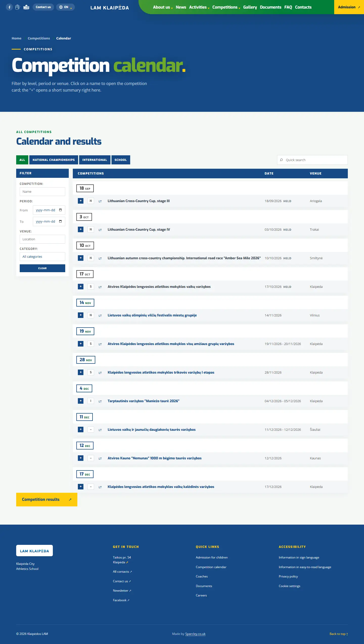Expand summary for Cross-Country Cup stage III

[x=81, y=201]
